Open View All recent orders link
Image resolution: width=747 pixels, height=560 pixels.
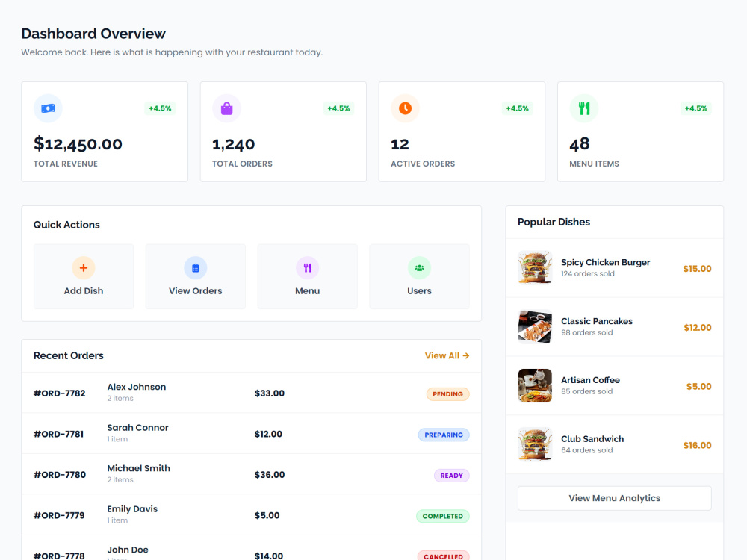447,355
